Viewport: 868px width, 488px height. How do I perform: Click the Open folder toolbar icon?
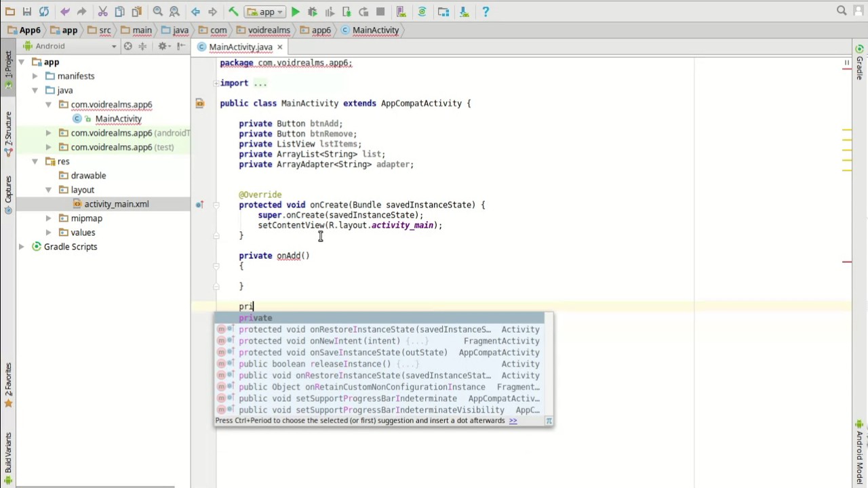[9, 12]
